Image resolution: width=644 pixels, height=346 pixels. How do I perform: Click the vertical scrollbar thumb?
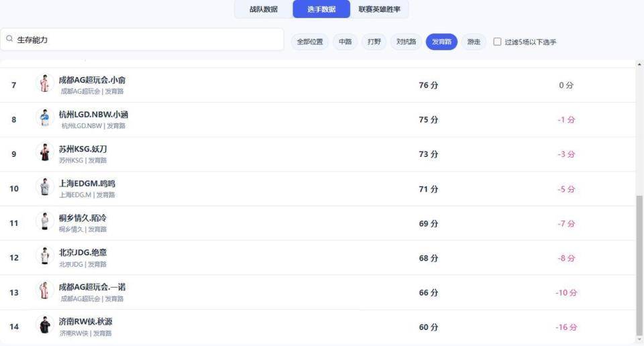click(639, 264)
